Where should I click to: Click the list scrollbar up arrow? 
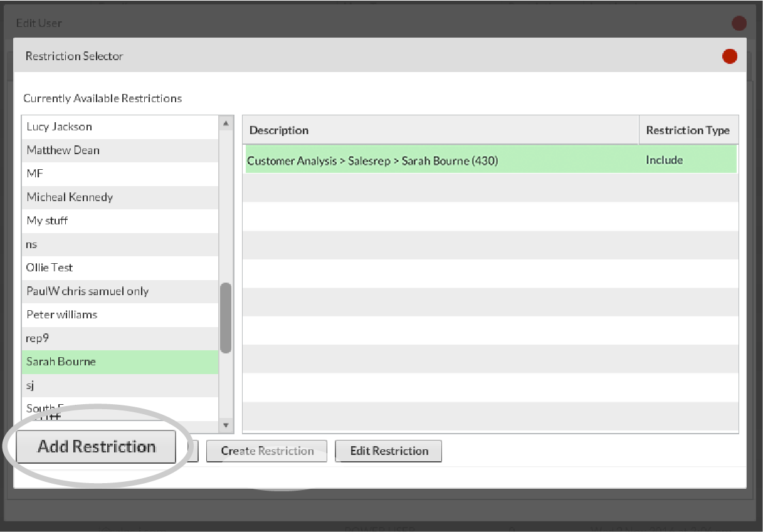[226, 123]
